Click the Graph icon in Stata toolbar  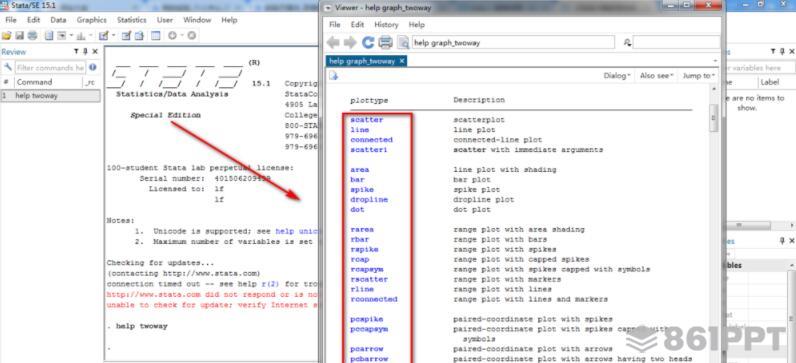(x=80, y=35)
